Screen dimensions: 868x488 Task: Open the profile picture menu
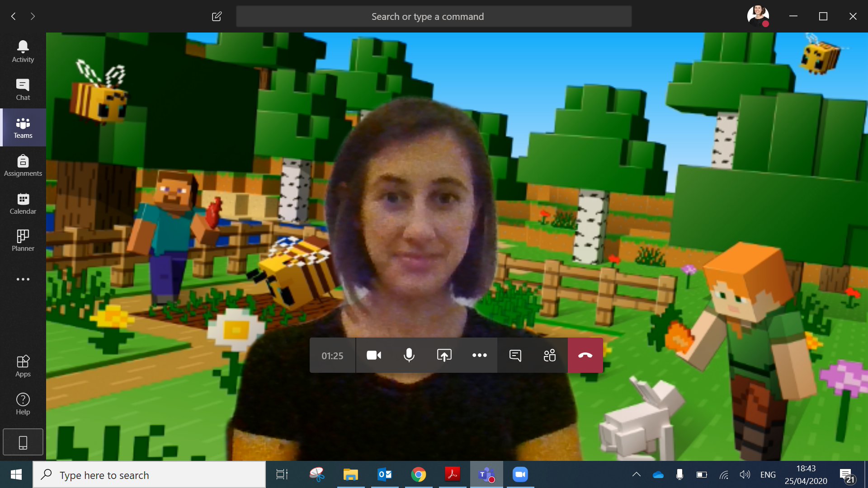(758, 16)
